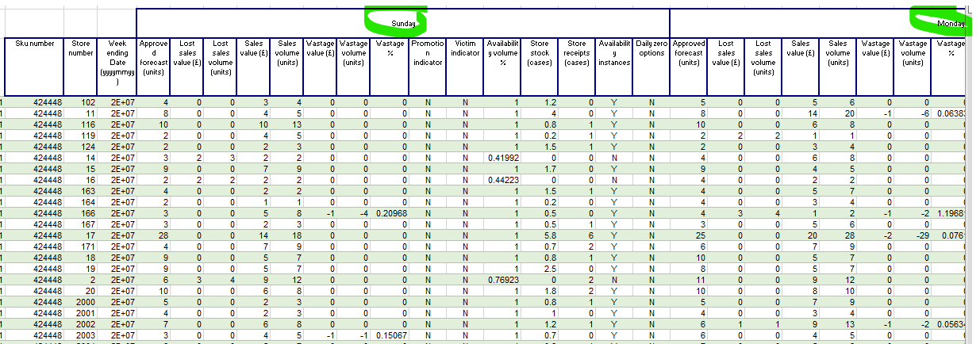Select Monday's Approved forecast (units) header
980x344 pixels.
point(689,67)
